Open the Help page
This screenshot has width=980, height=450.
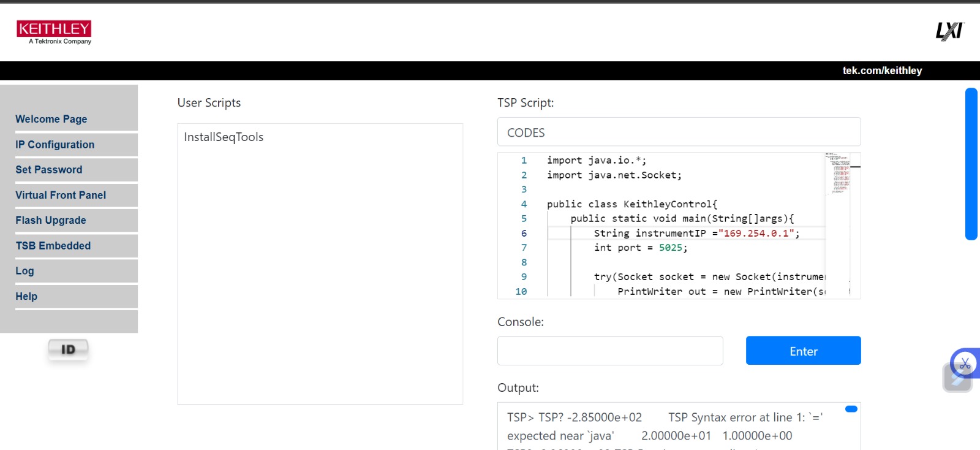point(26,296)
